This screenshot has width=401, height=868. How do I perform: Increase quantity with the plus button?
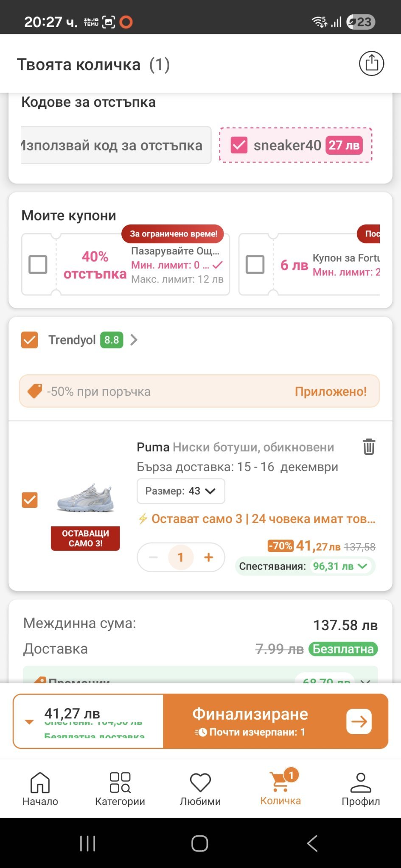(208, 557)
